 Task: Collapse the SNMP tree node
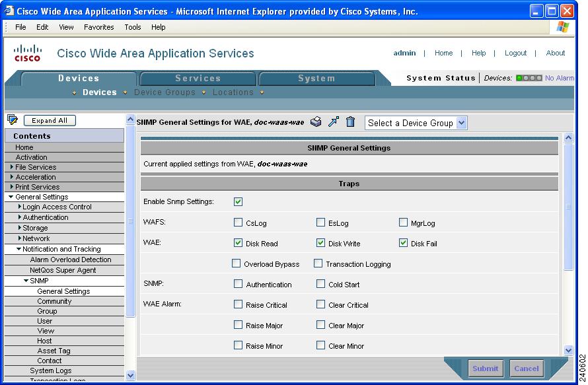26,281
